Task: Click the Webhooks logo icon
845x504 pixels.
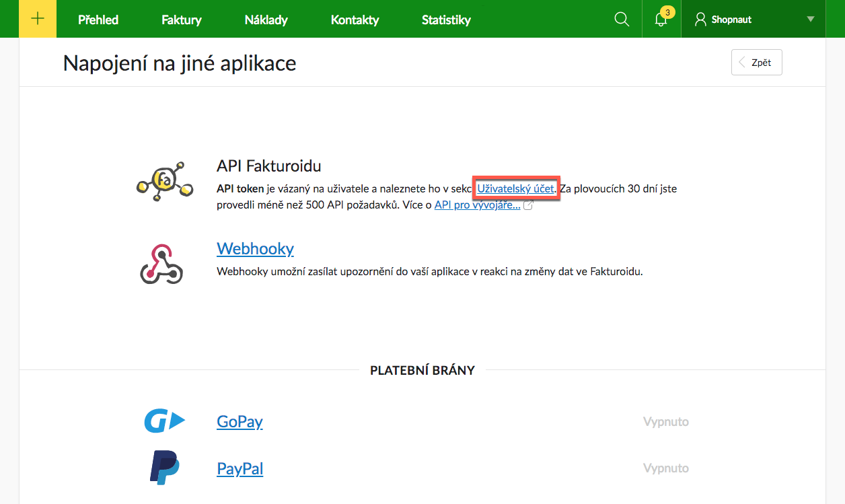Action: click(161, 263)
